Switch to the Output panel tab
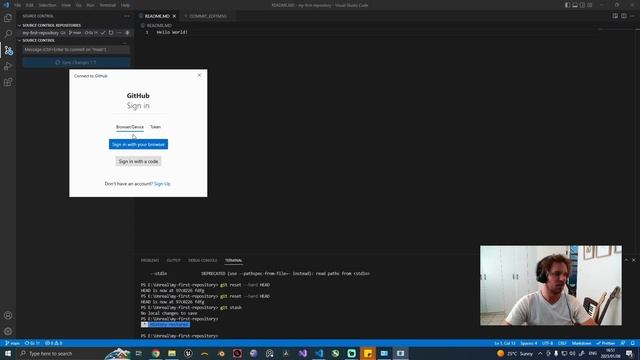Screen dimensions: 640x360 point(173,260)
